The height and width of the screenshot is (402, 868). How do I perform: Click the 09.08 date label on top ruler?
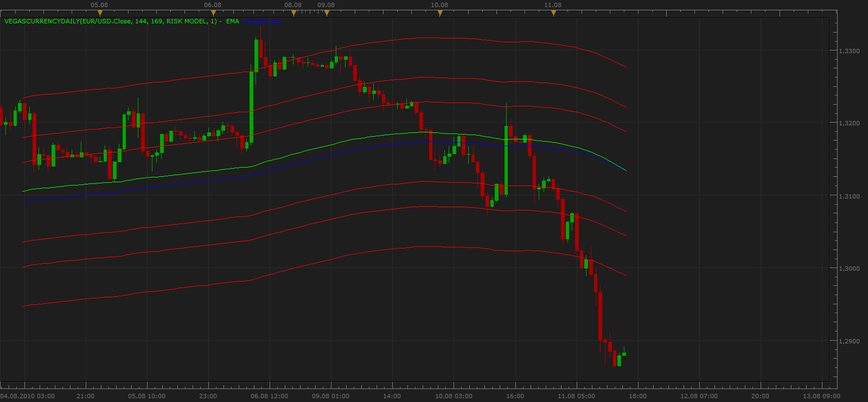[326, 5]
